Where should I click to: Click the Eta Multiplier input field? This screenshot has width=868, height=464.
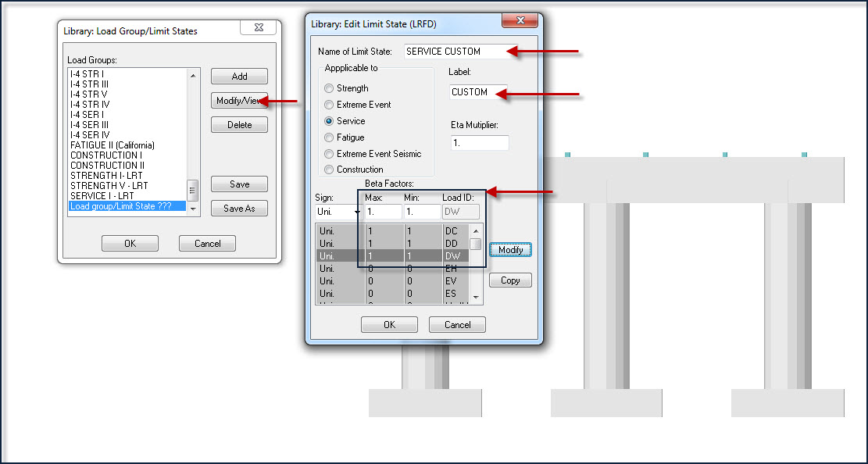479,142
